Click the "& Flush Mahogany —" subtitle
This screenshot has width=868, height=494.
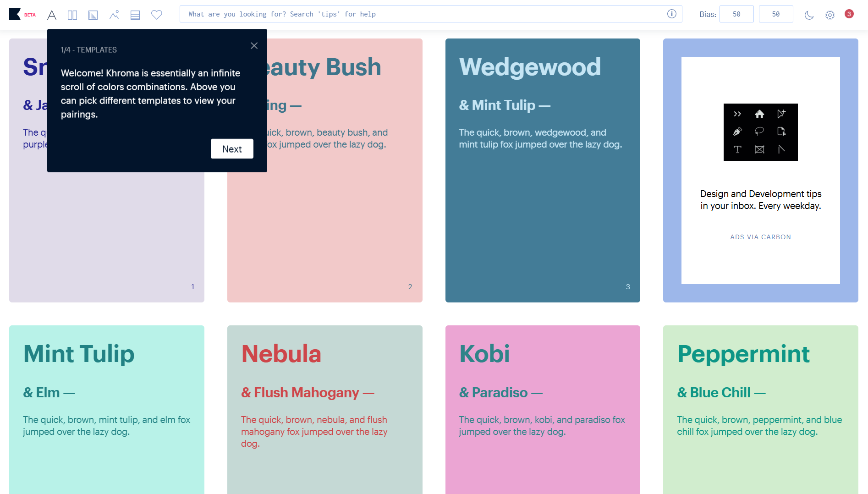308,393
